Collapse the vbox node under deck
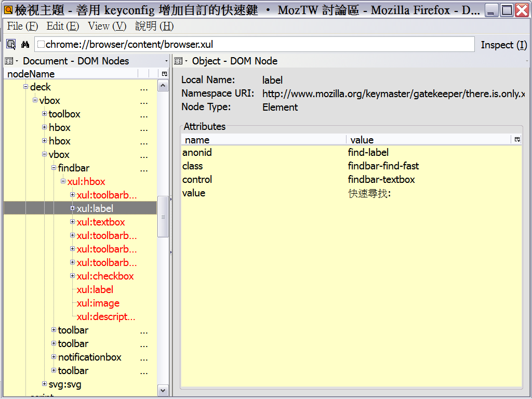Screen dimensions: 532x399 point(35,100)
